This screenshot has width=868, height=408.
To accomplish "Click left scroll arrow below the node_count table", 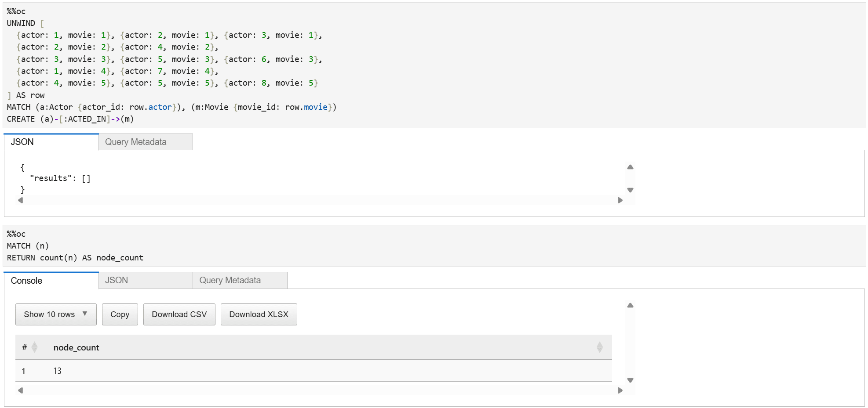I will tap(20, 390).
